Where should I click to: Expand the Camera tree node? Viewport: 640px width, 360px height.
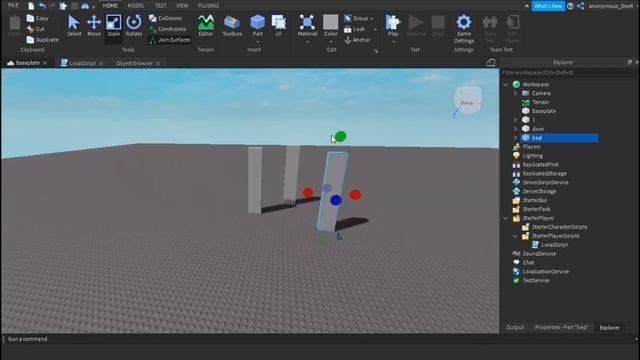(x=515, y=93)
